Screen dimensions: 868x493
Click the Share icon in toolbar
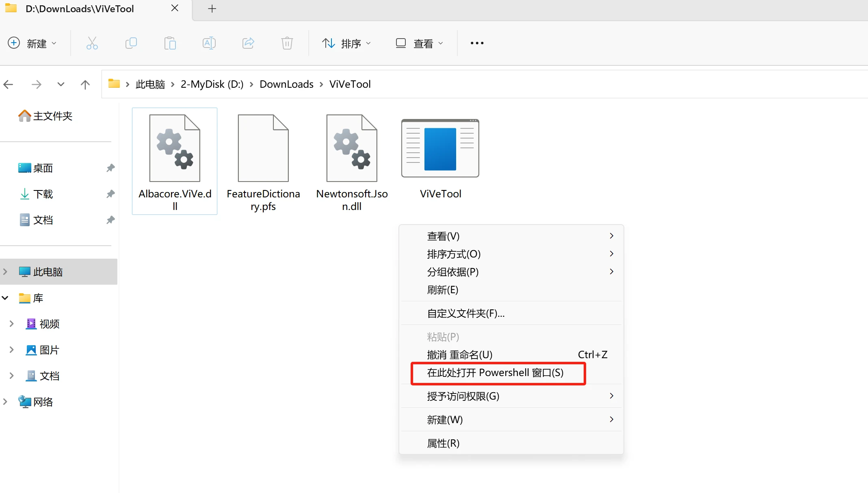pos(248,43)
